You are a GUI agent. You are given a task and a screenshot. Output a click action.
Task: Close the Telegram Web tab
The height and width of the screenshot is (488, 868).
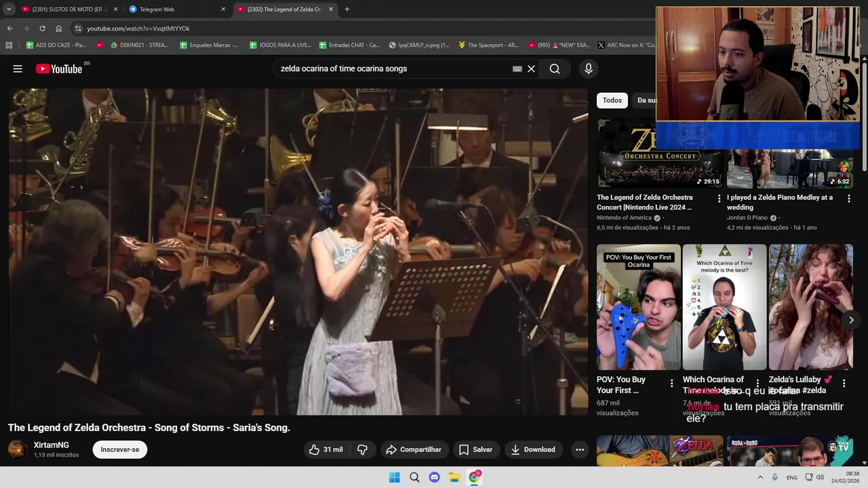(223, 9)
